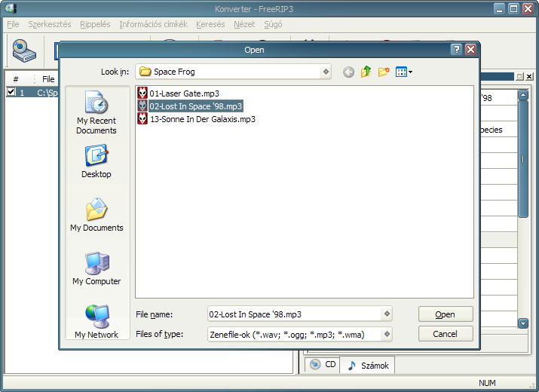Click the Help question mark in Open dialog
Image resolution: width=539 pixels, height=392 pixels.
point(457,50)
